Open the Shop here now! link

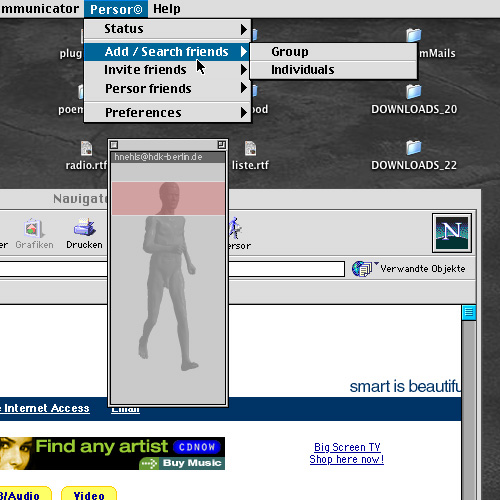(x=347, y=459)
